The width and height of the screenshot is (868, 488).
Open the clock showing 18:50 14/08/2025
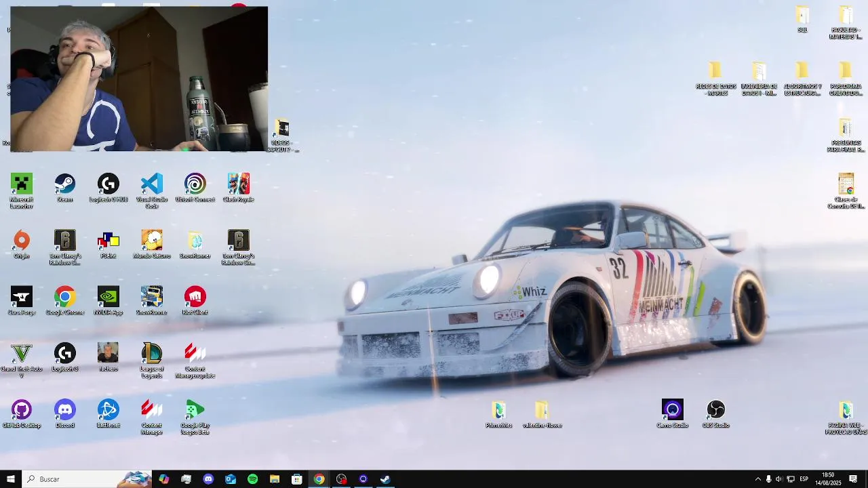[x=828, y=479]
